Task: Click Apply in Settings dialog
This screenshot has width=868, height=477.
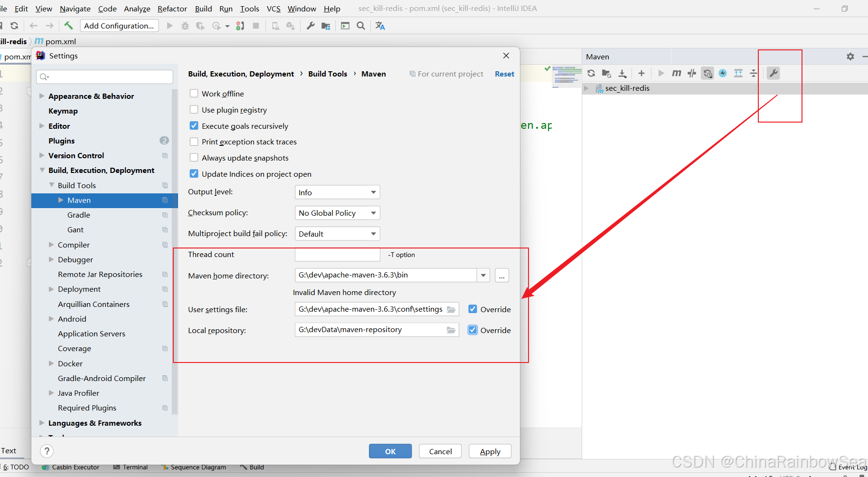Action: click(490, 451)
